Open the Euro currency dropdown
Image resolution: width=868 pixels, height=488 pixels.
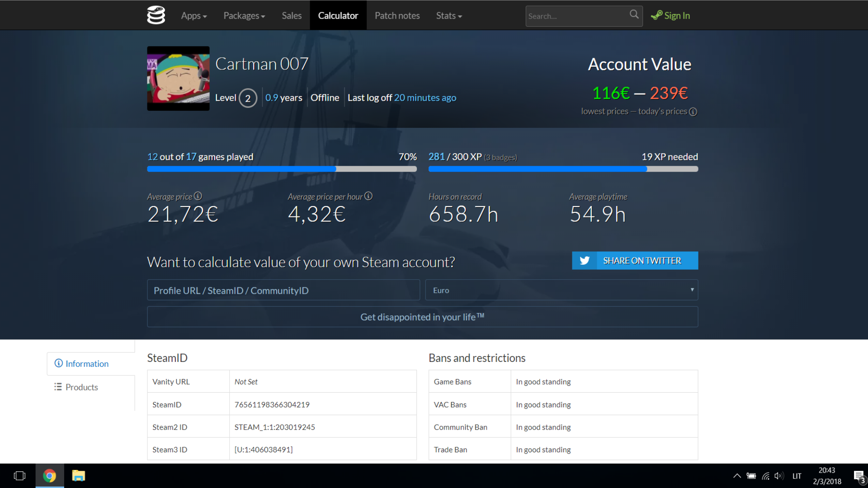(561, 290)
